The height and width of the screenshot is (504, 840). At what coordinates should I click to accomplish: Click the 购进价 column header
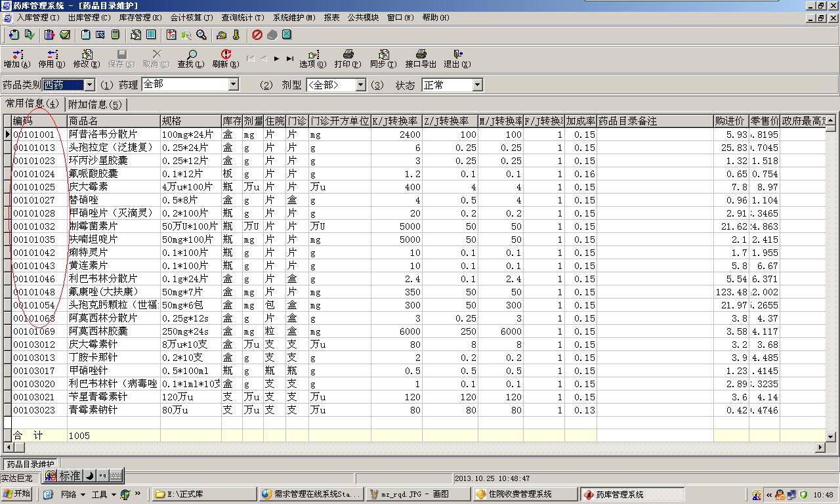[731, 121]
